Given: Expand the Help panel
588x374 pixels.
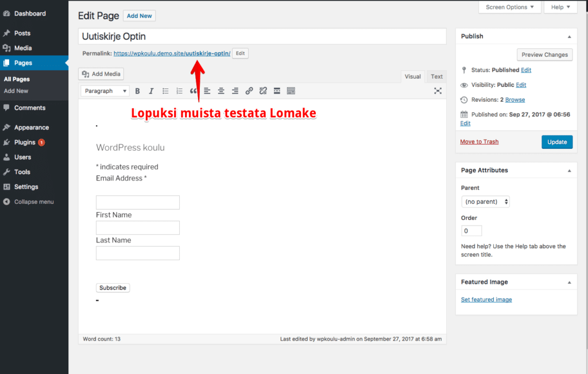Looking at the screenshot, I should 560,7.
